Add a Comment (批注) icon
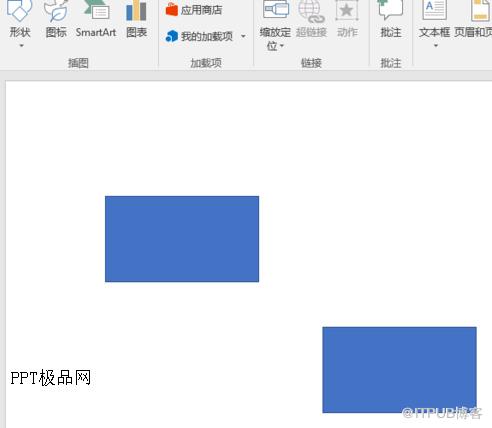The width and height of the screenshot is (492, 428). (x=390, y=10)
